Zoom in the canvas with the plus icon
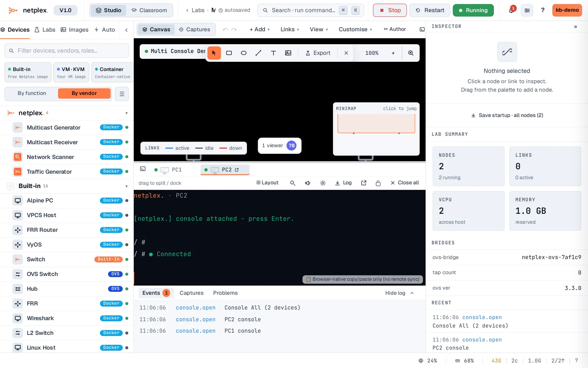Screen dimensions: 588x368 click(393, 53)
